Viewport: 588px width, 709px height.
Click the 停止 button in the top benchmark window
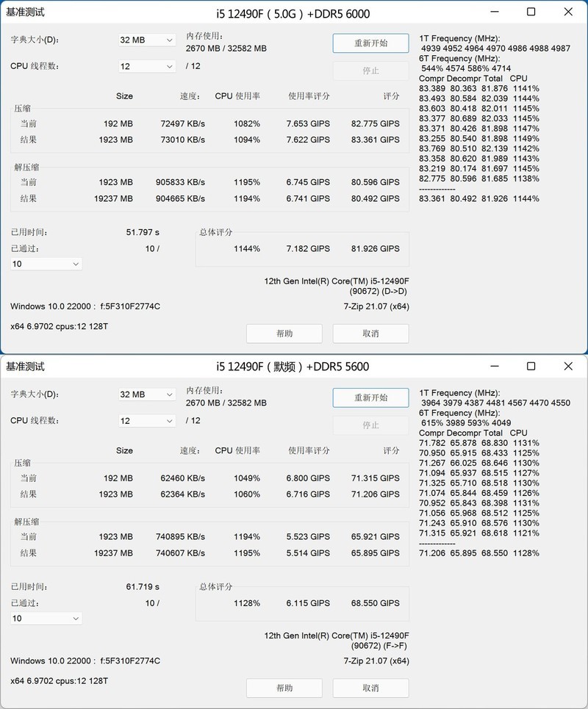coord(370,71)
